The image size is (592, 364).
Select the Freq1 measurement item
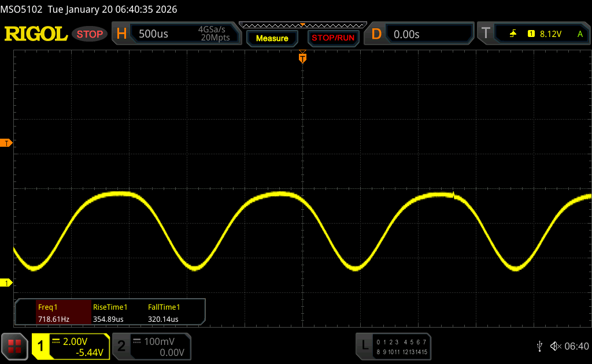(x=53, y=313)
